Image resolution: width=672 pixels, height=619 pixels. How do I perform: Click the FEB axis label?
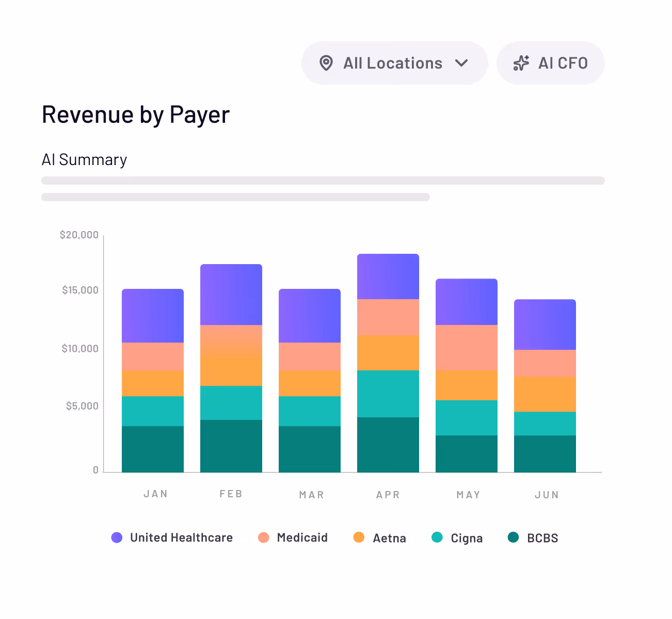click(231, 494)
